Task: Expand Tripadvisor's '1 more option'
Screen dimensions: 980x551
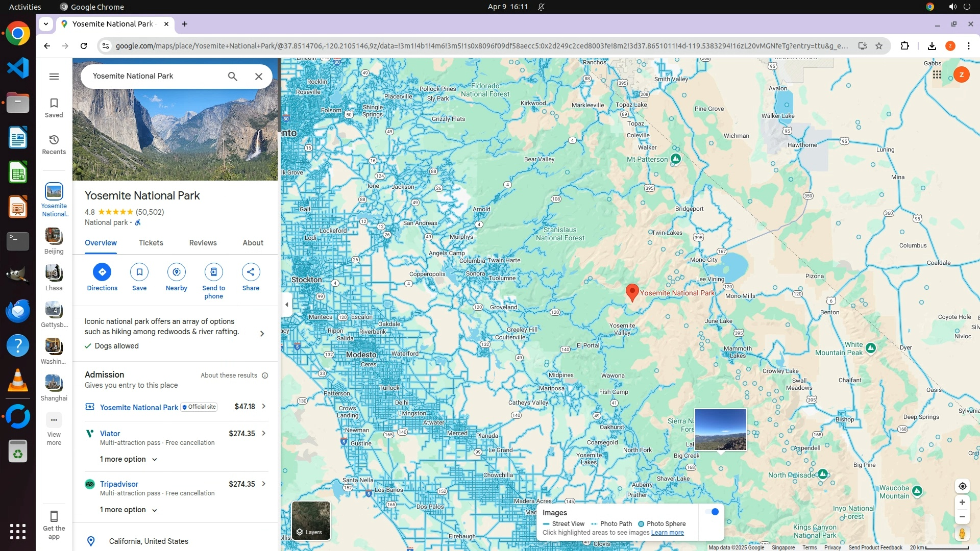Action: click(x=128, y=510)
